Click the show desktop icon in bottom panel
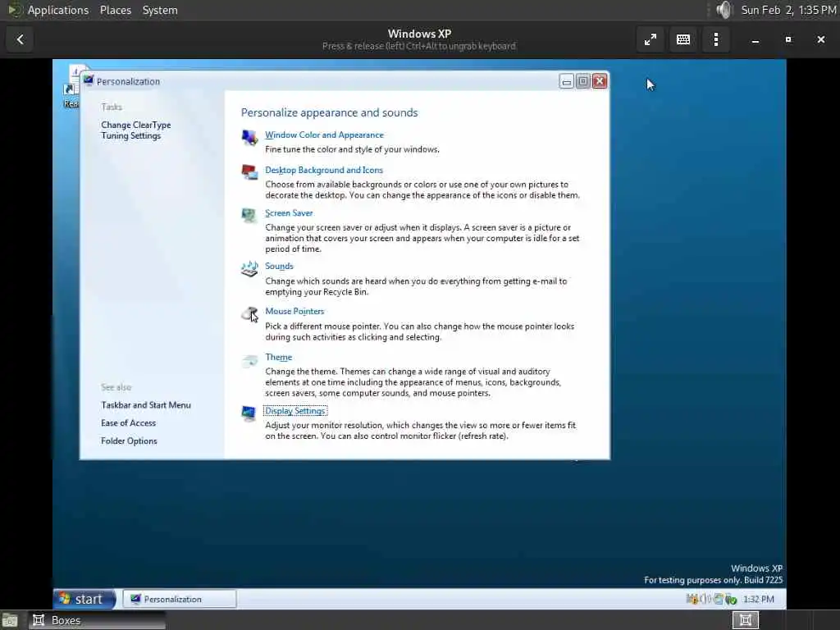Screen dimensions: 840x630 pos(10,620)
